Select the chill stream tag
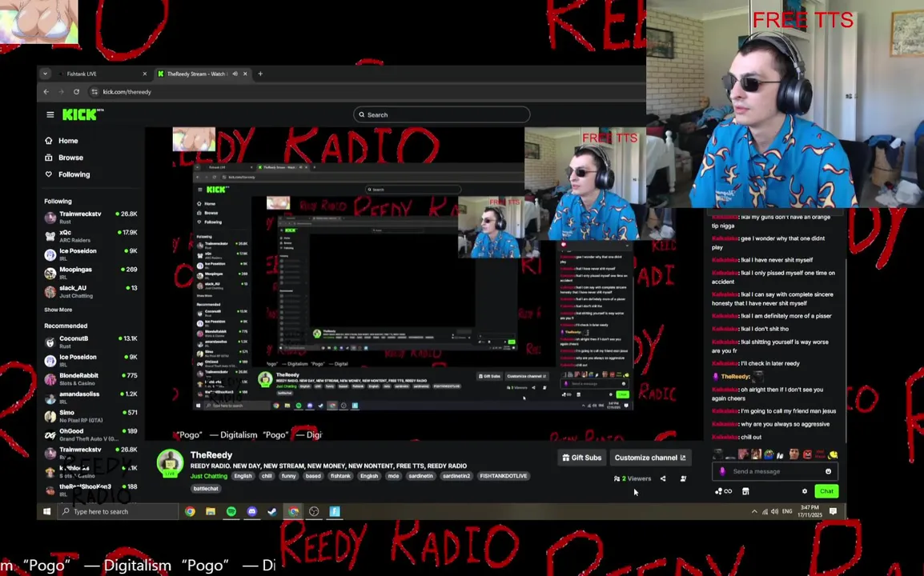Viewport: 924px width, 576px height. pos(267,476)
